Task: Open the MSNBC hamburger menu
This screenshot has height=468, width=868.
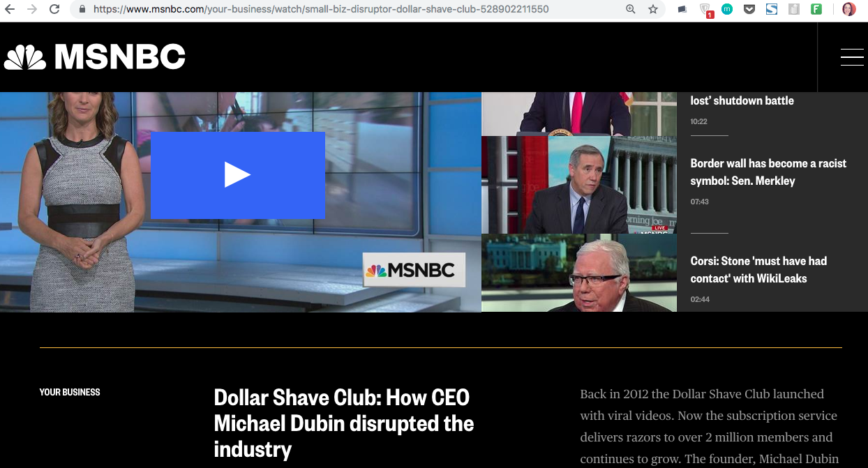Action: click(x=852, y=57)
